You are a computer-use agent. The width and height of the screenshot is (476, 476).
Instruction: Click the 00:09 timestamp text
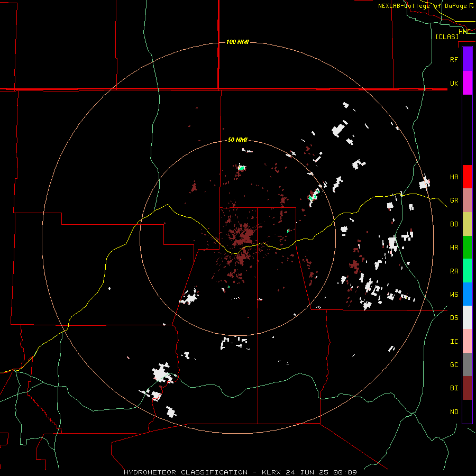[345, 472]
